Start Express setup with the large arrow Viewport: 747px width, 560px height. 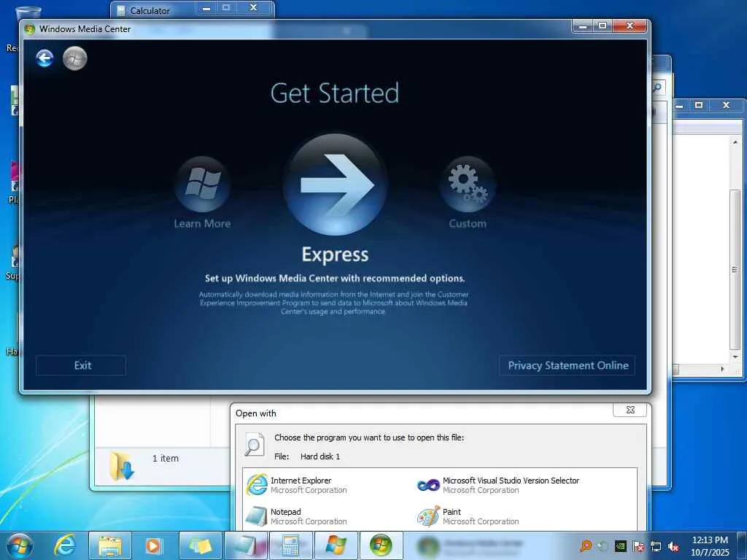click(x=336, y=184)
